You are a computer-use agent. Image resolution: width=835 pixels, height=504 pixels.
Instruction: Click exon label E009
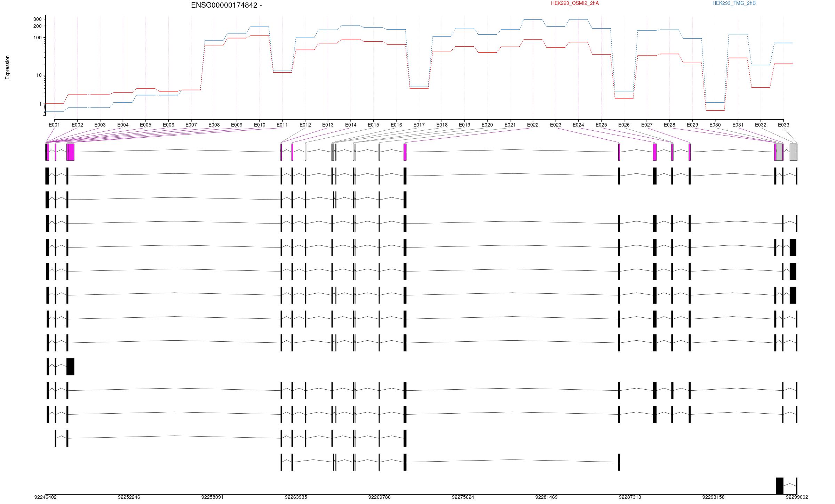point(237,125)
